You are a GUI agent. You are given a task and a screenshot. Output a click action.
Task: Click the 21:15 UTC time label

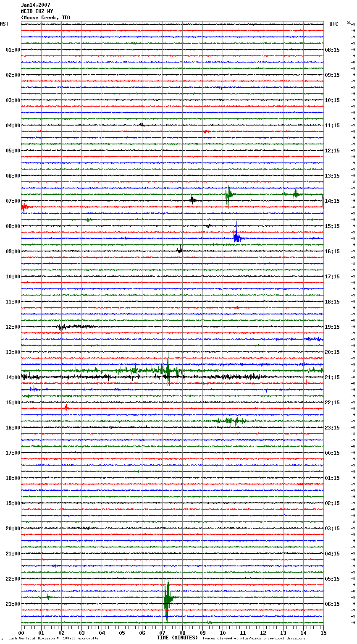(332, 377)
